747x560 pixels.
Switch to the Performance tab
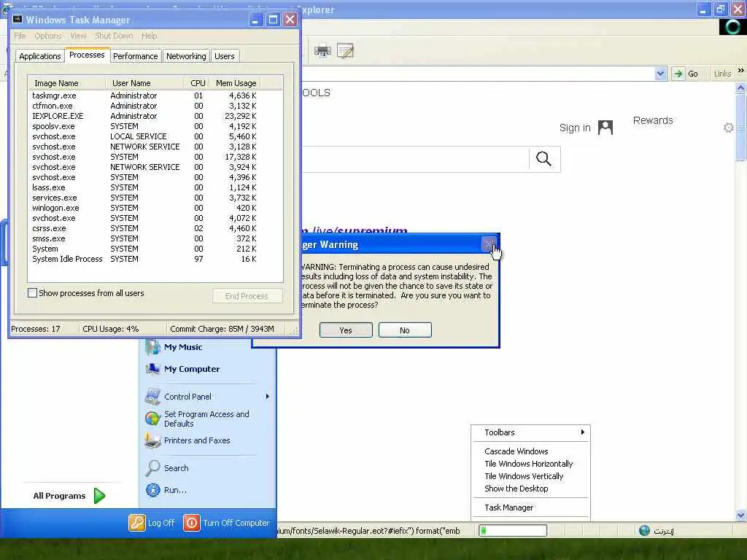click(135, 56)
